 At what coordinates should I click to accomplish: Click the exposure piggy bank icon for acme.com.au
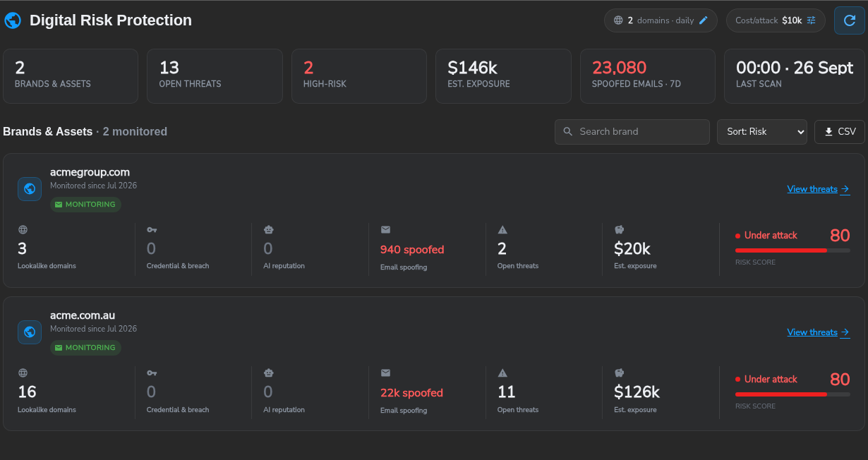pyautogui.click(x=619, y=373)
